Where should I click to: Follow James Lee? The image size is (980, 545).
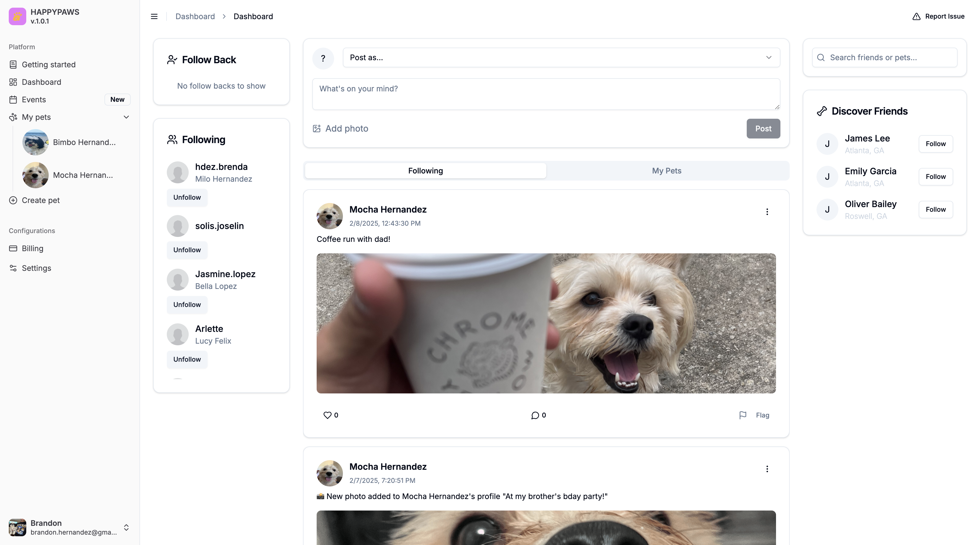point(935,144)
